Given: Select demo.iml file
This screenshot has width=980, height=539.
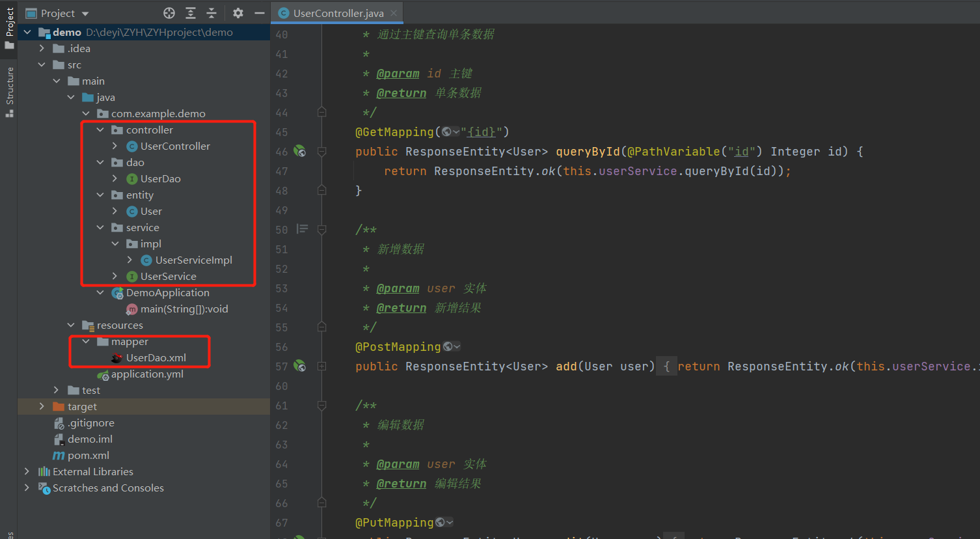Looking at the screenshot, I should click(x=90, y=439).
